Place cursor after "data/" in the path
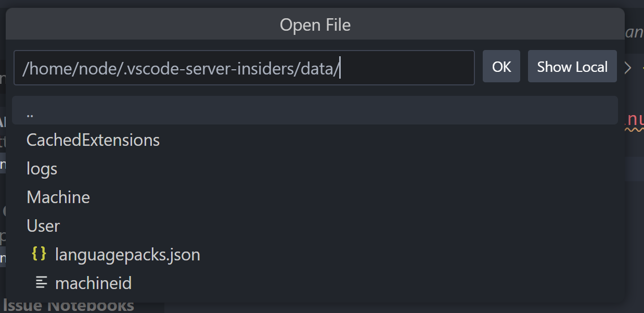The height and width of the screenshot is (313, 644). [x=339, y=68]
